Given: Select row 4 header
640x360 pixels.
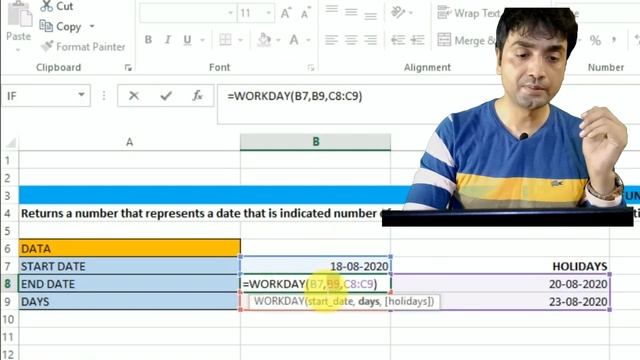Looking at the screenshot, I should pyautogui.click(x=8, y=213).
